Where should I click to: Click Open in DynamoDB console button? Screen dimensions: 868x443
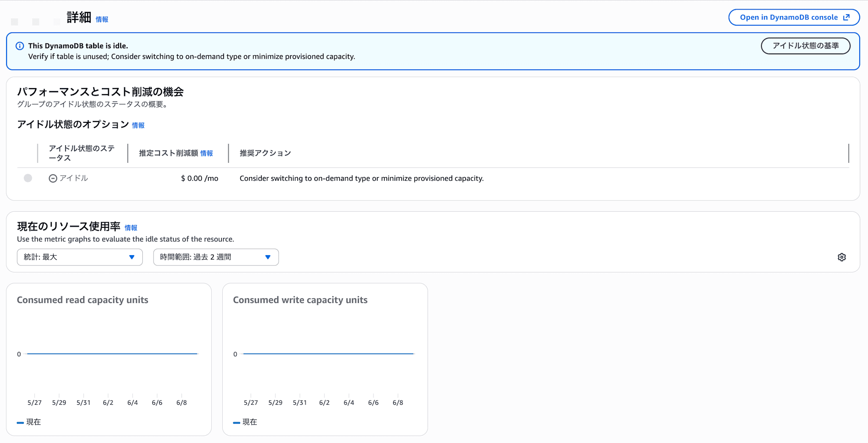point(794,17)
